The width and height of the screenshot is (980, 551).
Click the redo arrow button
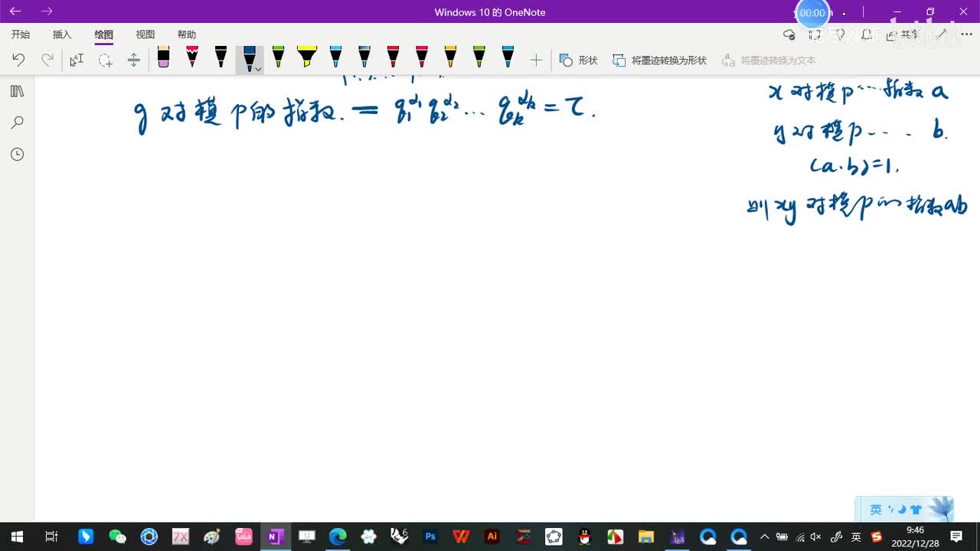click(x=47, y=60)
